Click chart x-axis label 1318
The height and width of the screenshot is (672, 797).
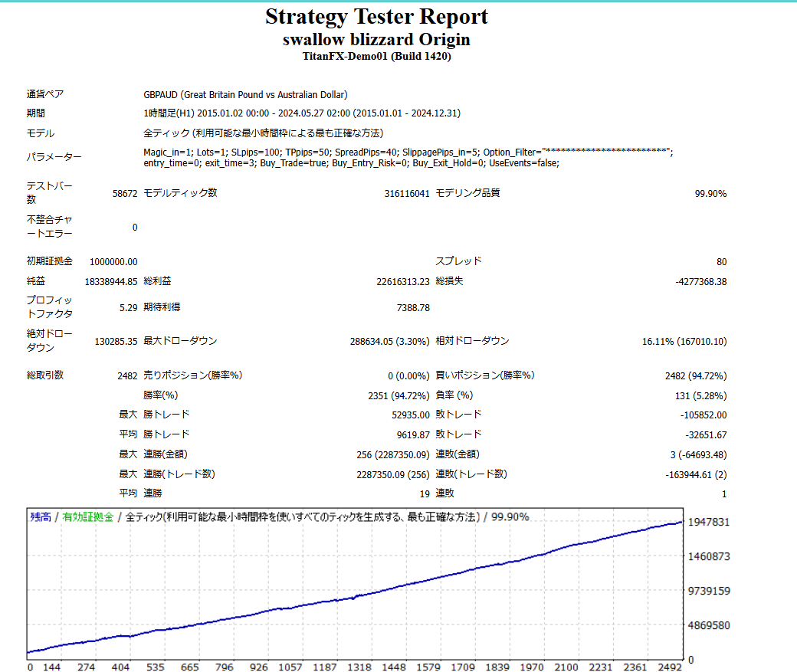click(x=359, y=667)
